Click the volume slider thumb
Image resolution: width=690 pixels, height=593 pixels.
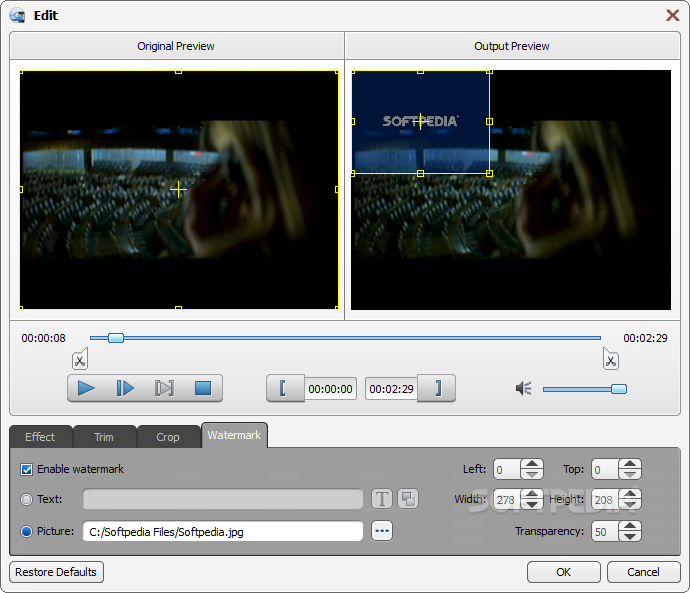(x=619, y=389)
